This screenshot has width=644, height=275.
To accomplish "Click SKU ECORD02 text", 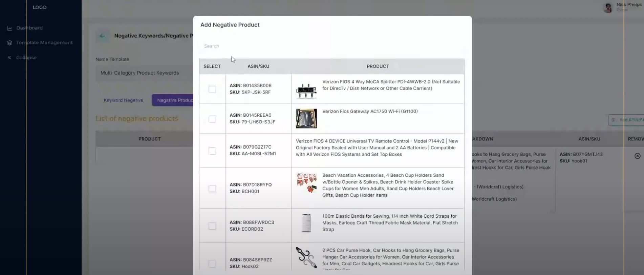I will point(246,229).
